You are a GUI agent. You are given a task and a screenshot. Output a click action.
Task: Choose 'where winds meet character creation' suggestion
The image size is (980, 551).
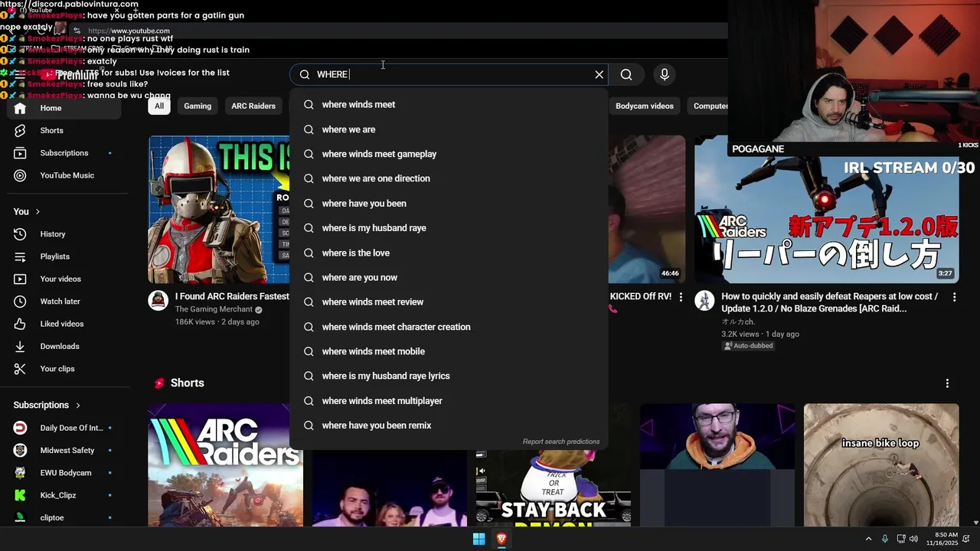tap(449, 327)
